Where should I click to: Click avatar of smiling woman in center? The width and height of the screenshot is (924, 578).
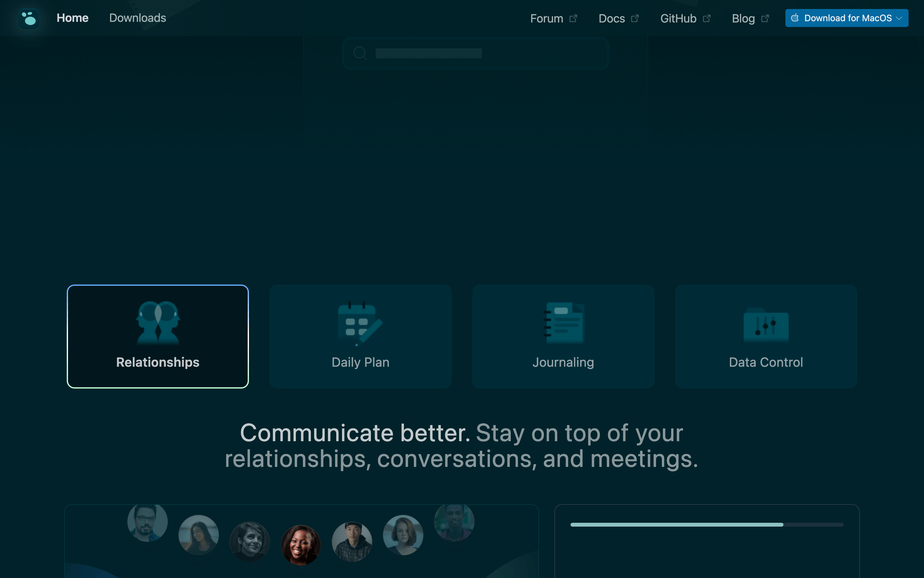(x=301, y=545)
